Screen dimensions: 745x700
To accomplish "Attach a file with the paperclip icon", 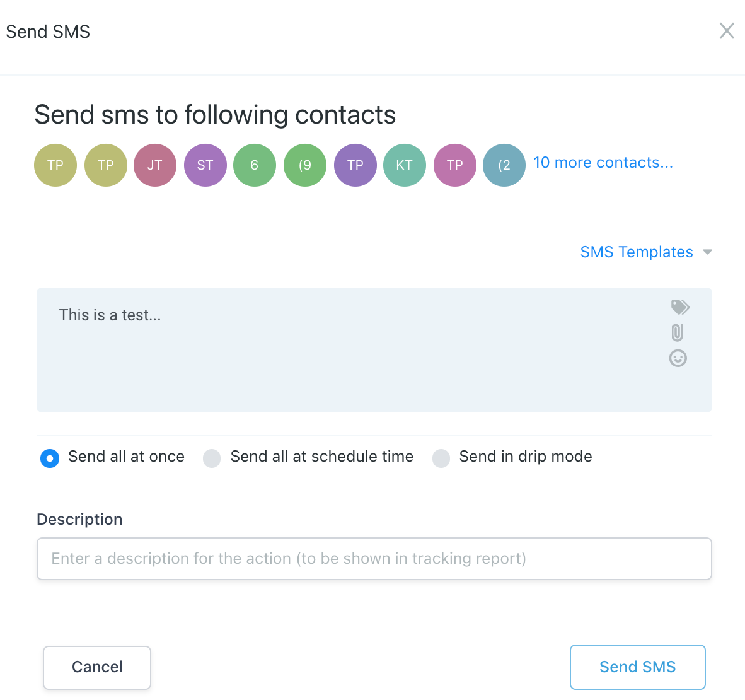I will (678, 332).
